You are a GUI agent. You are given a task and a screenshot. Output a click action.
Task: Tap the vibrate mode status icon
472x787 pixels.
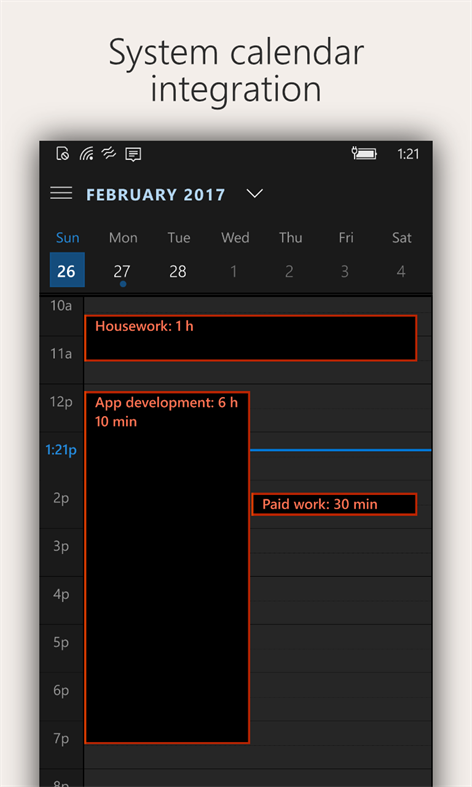click(109, 153)
